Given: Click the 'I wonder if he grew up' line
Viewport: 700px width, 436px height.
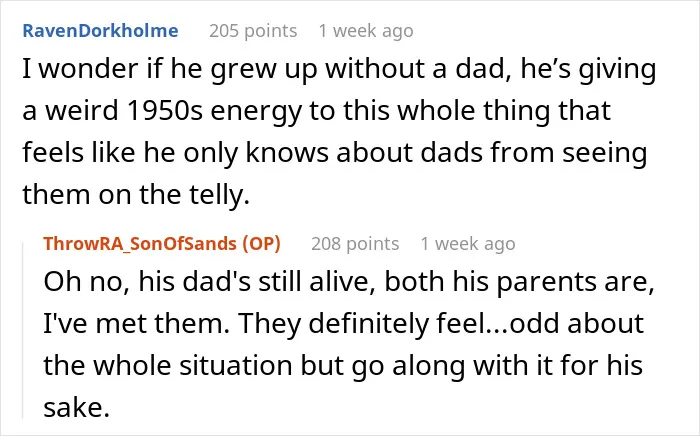Looking at the screenshot, I should (x=339, y=70).
